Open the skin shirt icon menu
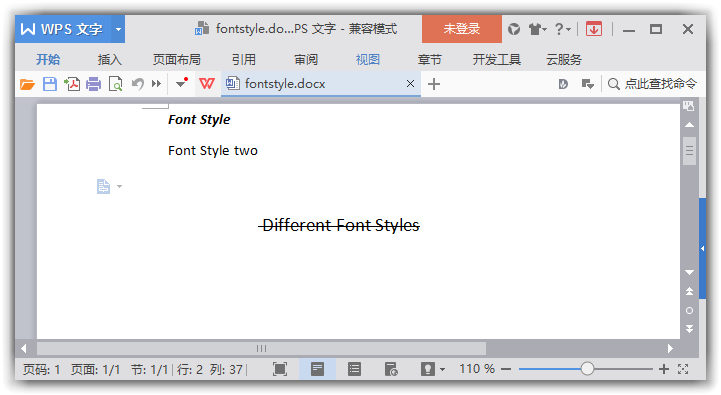This screenshot has width=721, height=395. click(537, 29)
